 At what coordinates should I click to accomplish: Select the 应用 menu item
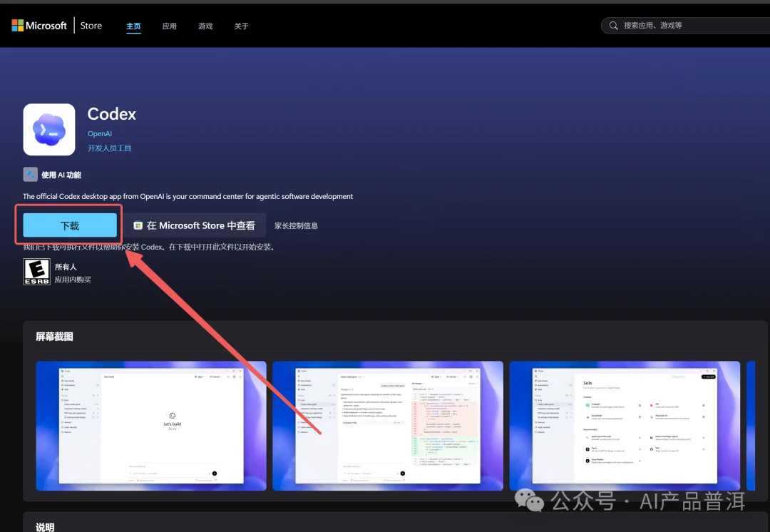pyautogui.click(x=169, y=25)
